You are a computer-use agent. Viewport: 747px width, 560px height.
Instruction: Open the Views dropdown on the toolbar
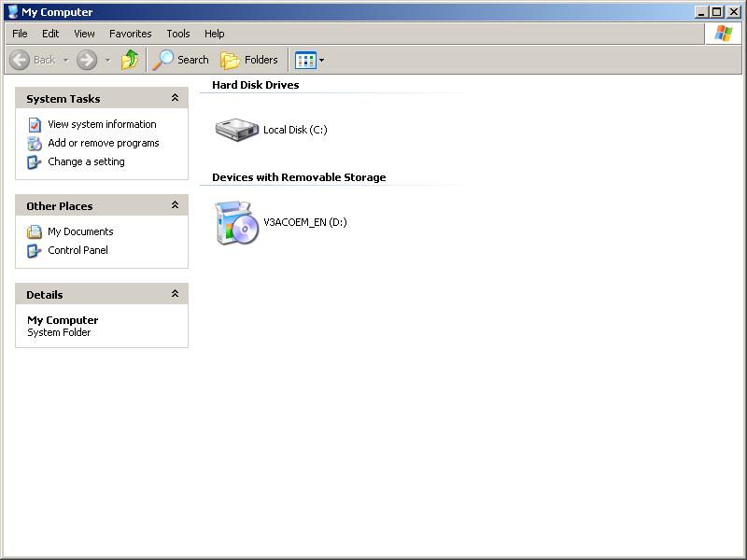319,60
